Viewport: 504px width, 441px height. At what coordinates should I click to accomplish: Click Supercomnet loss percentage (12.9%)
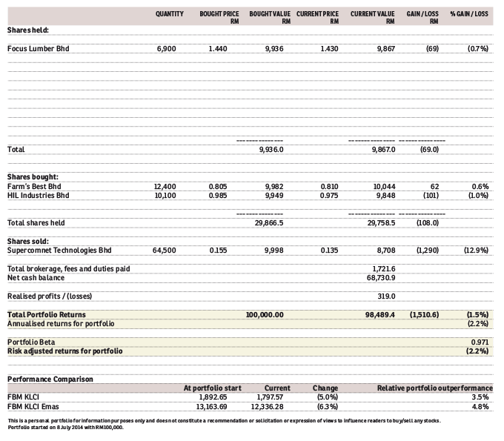476,251
